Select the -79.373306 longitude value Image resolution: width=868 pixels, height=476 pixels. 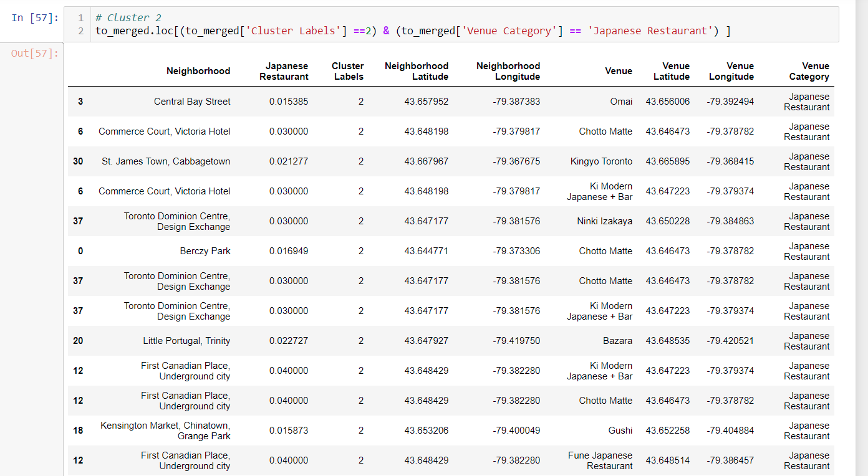(516, 251)
